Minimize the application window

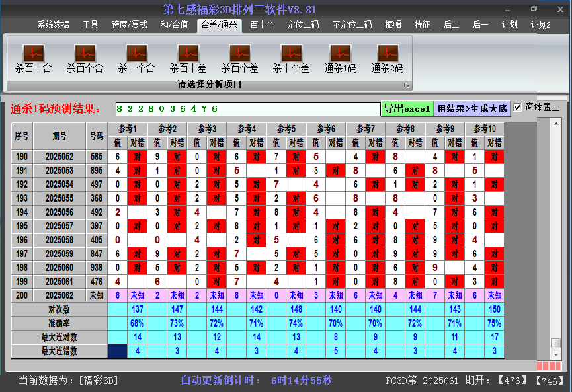point(507,10)
